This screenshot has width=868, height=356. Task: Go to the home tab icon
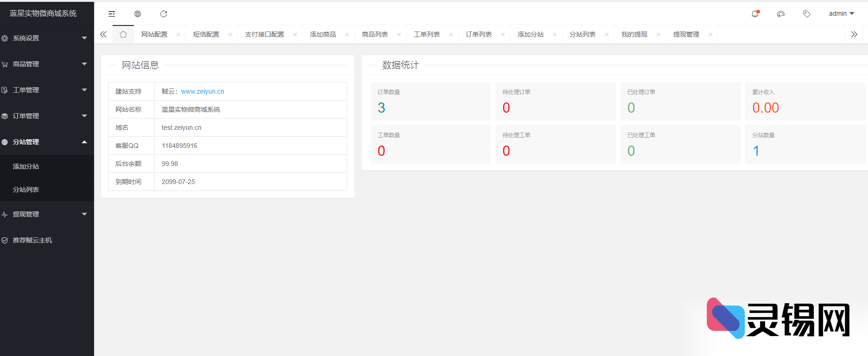pyautogui.click(x=123, y=34)
